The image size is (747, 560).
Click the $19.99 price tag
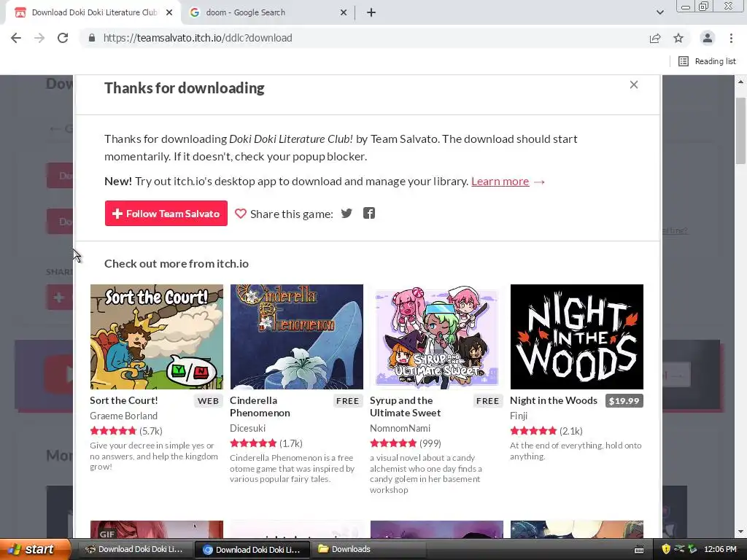coord(624,401)
